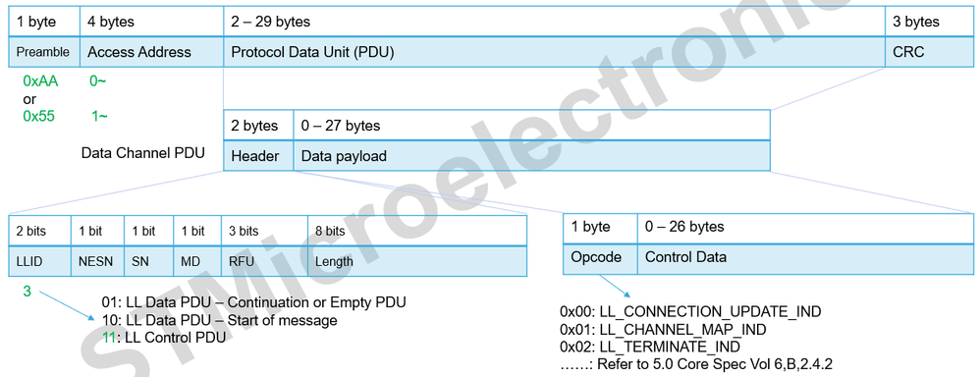
Task: Select the MD bit field
Action: pos(197,261)
